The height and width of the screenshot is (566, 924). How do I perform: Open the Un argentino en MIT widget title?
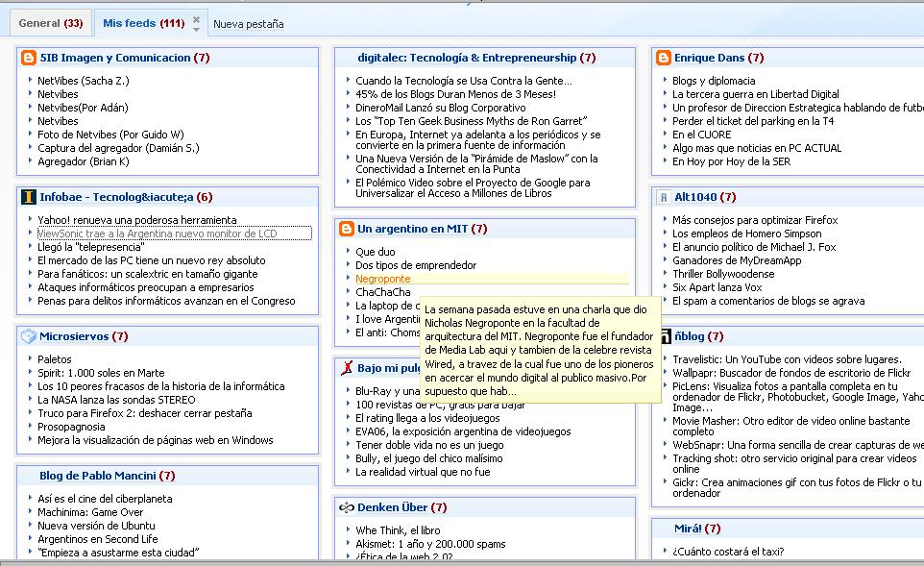click(412, 229)
